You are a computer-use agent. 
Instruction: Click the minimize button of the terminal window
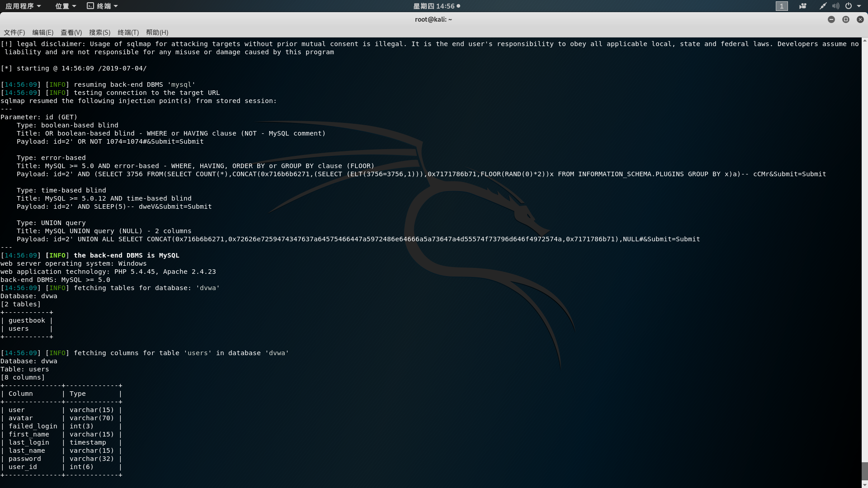pos(831,19)
